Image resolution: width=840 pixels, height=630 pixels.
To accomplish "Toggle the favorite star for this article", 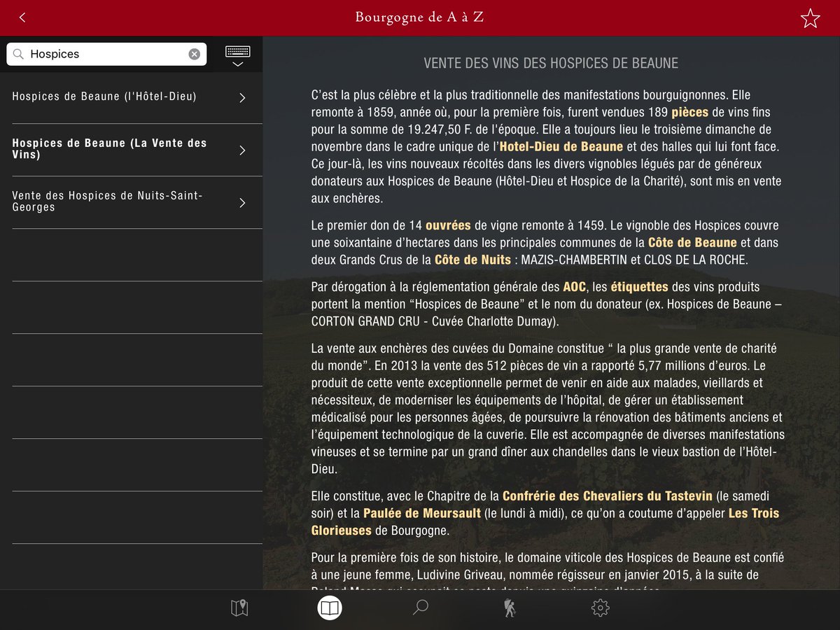I will [810, 18].
